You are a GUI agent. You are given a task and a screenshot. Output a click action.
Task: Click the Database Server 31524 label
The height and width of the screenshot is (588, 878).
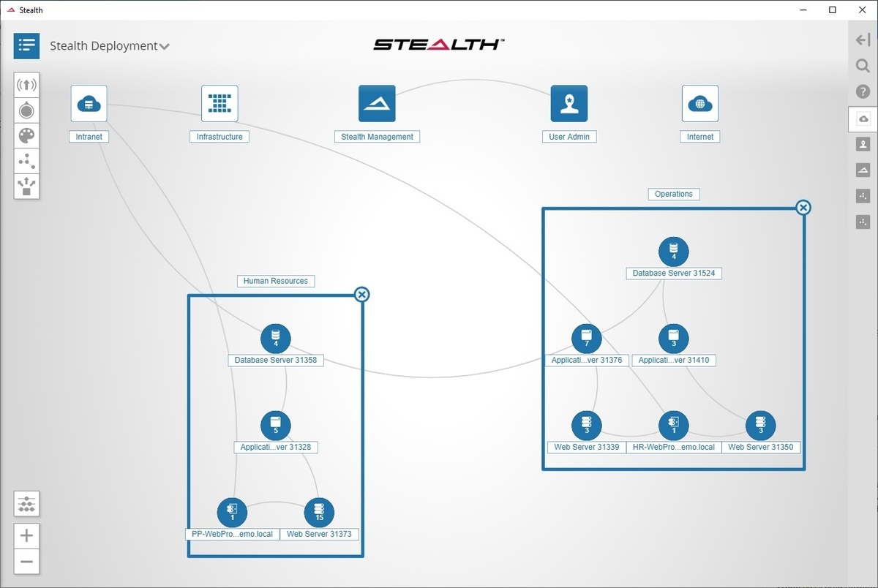click(x=674, y=273)
